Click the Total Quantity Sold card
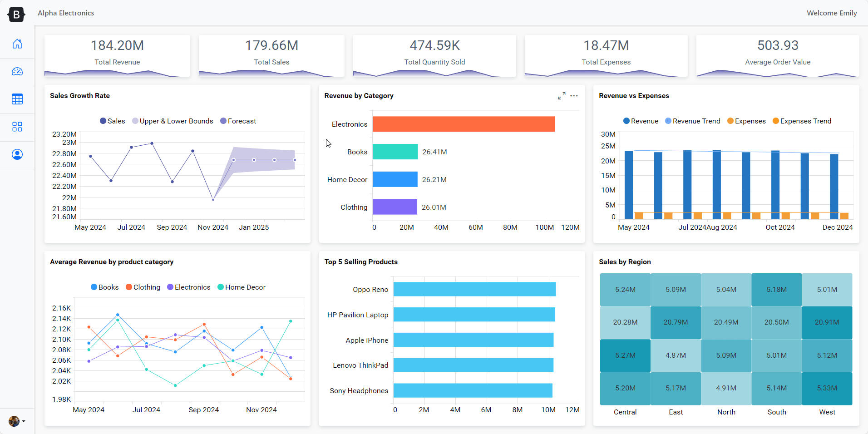 coord(434,56)
